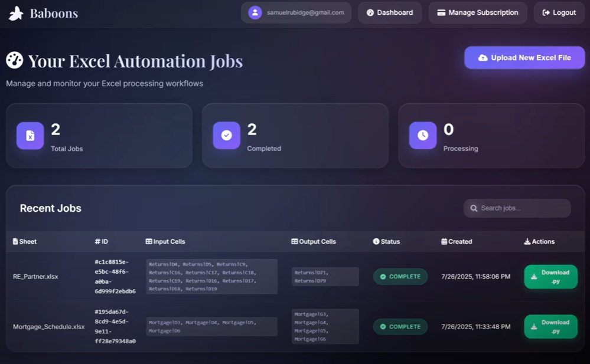The width and height of the screenshot is (590, 364).
Task: Open Manage Subscription
Action: pyautogui.click(x=478, y=12)
